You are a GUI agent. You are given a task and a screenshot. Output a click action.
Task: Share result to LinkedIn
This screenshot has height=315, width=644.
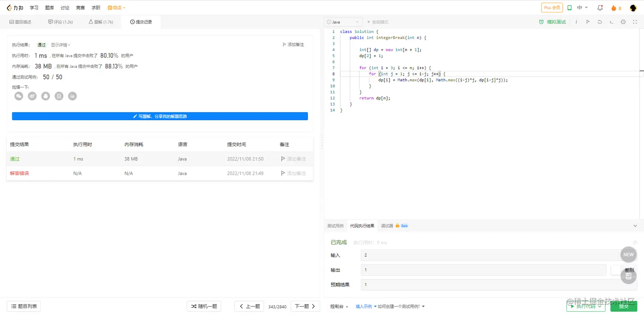(x=72, y=96)
